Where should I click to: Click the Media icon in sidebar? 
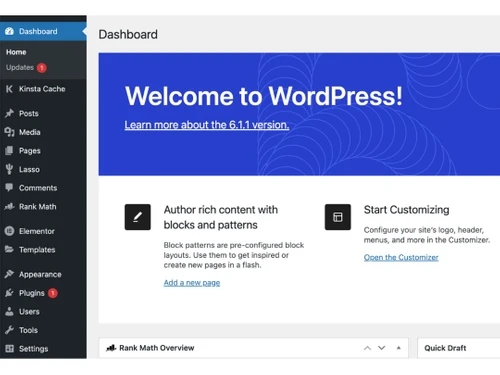click(x=9, y=132)
